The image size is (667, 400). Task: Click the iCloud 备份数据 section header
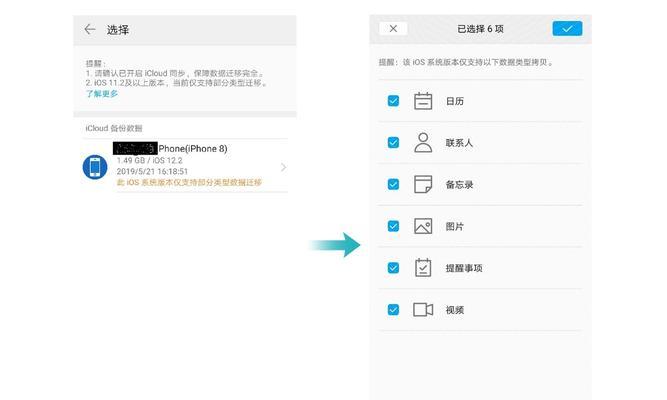point(114,128)
